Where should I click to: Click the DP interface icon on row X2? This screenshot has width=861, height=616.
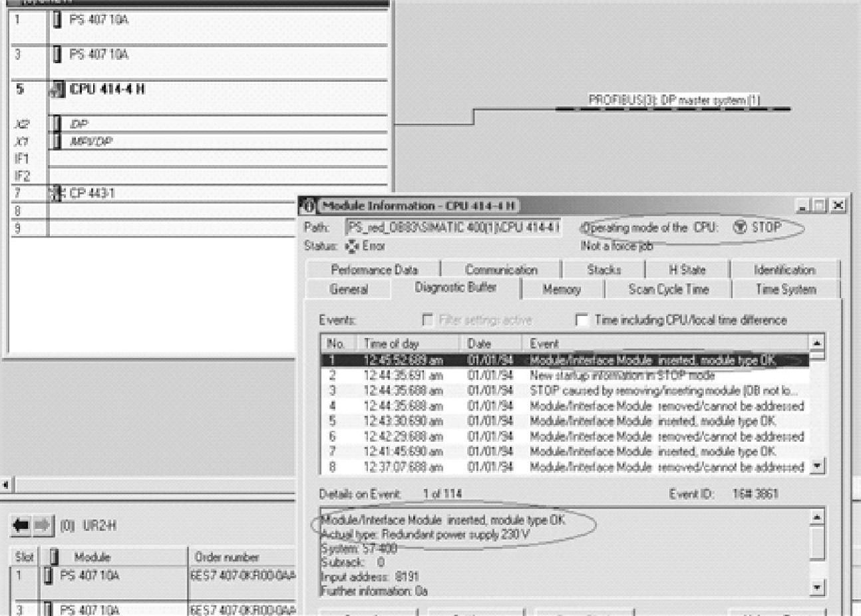point(57,124)
